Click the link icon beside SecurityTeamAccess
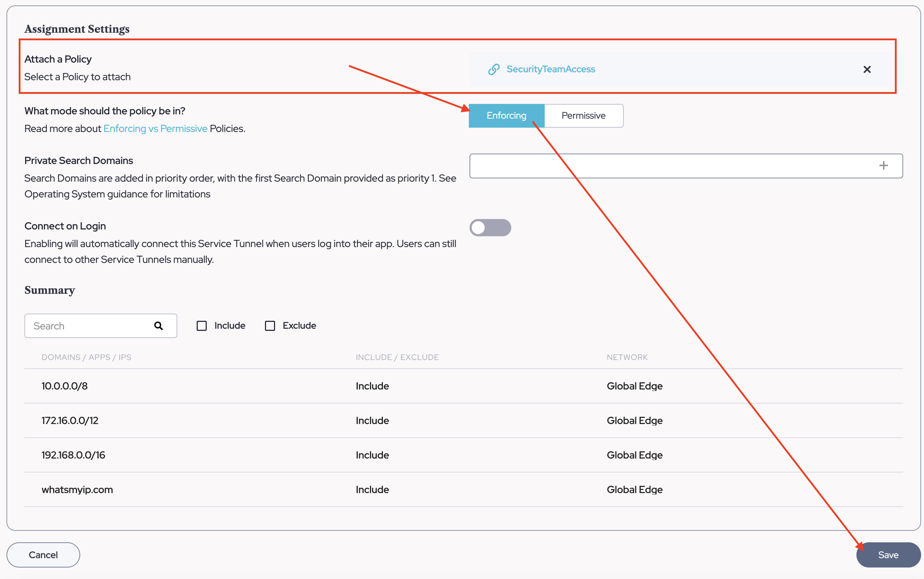The height and width of the screenshot is (579, 924). tap(494, 69)
